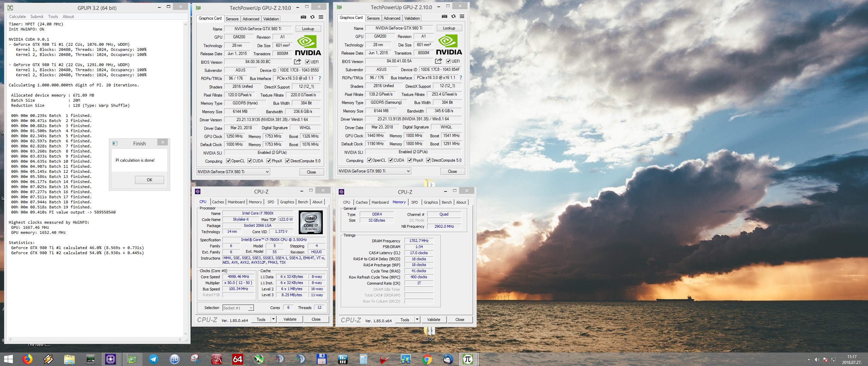Image resolution: width=868 pixels, height=366 pixels.
Task: Toggle PhysX checkbox in left GPU-Z
Action: coord(269,161)
